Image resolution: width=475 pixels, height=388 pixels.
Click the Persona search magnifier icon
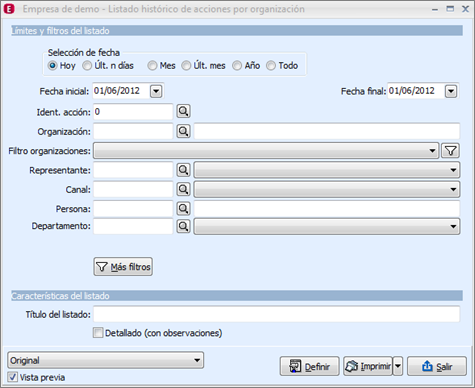pos(183,209)
